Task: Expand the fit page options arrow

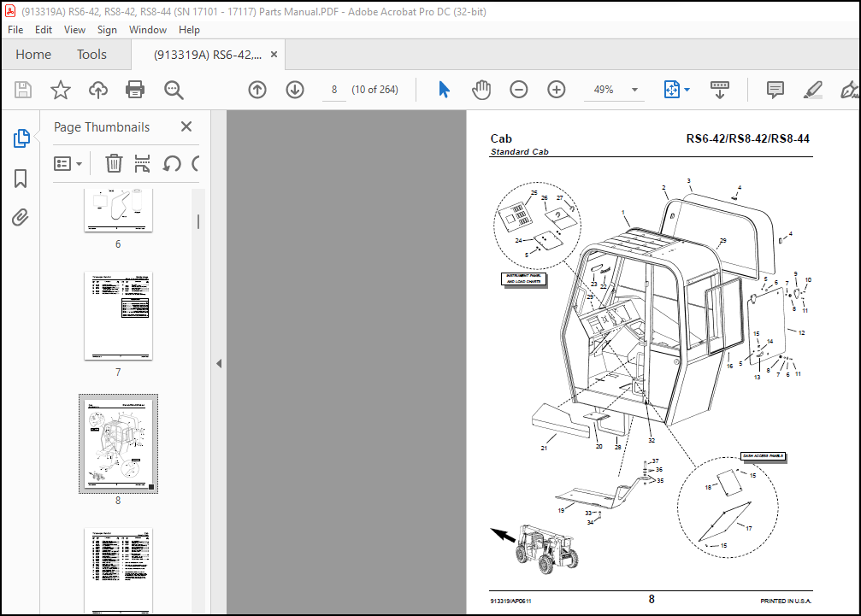Action: [x=687, y=90]
